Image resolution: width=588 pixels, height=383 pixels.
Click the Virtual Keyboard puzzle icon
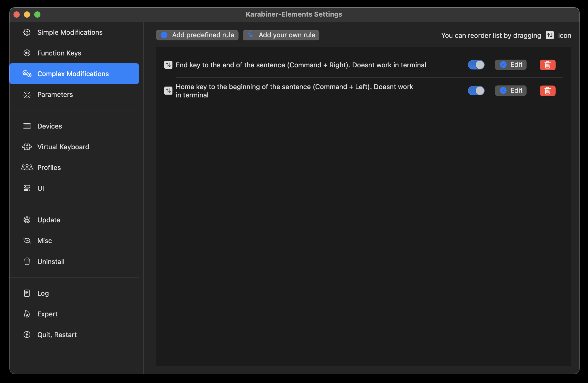[x=27, y=147]
